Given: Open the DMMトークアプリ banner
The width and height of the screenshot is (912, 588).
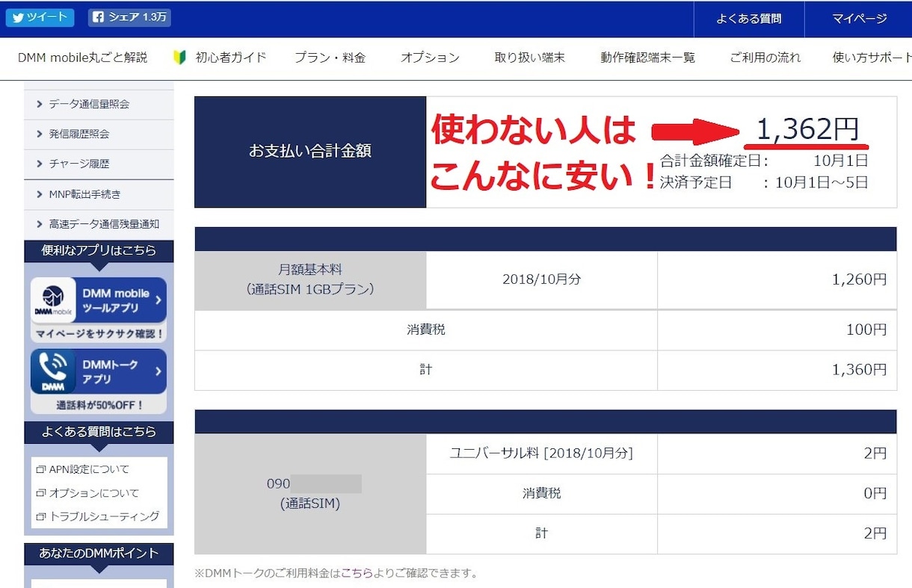Looking at the screenshot, I should click(x=99, y=381).
